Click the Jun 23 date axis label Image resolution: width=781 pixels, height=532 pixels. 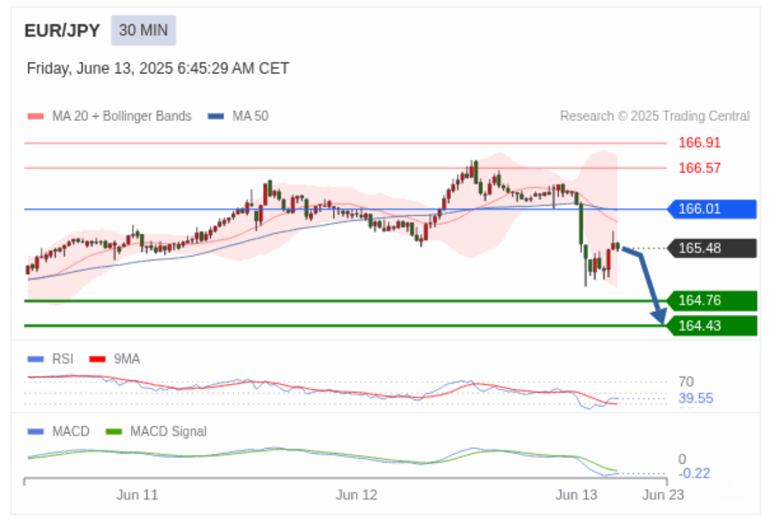pyautogui.click(x=663, y=495)
